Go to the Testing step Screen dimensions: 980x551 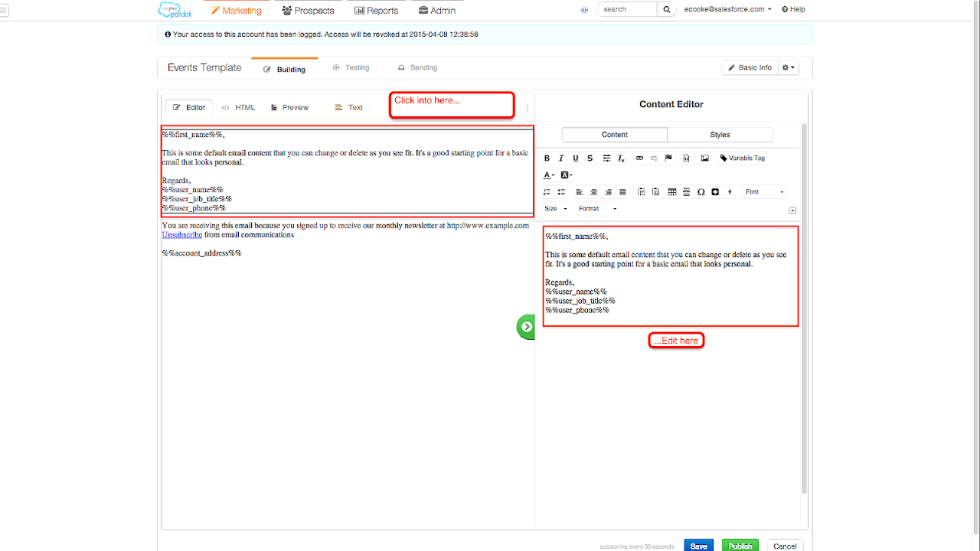click(351, 68)
